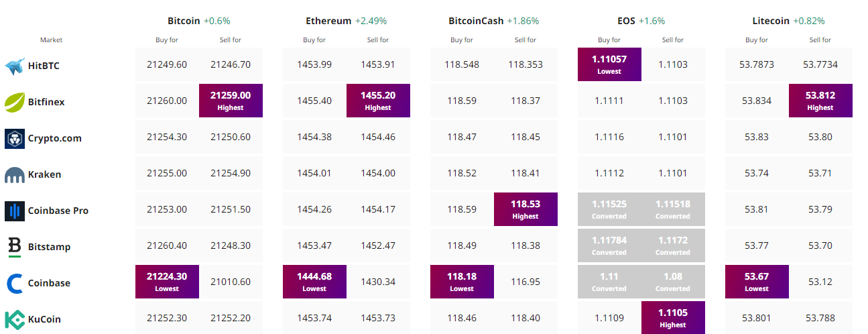Open the Bitcoin column header
The height and width of the screenshot is (334, 868).
(x=184, y=21)
